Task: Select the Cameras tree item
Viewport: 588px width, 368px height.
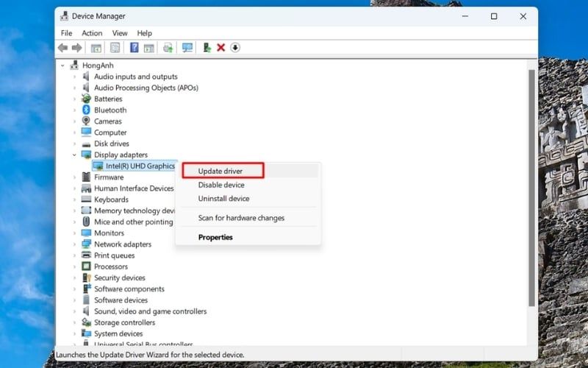Action: (108, 121)
